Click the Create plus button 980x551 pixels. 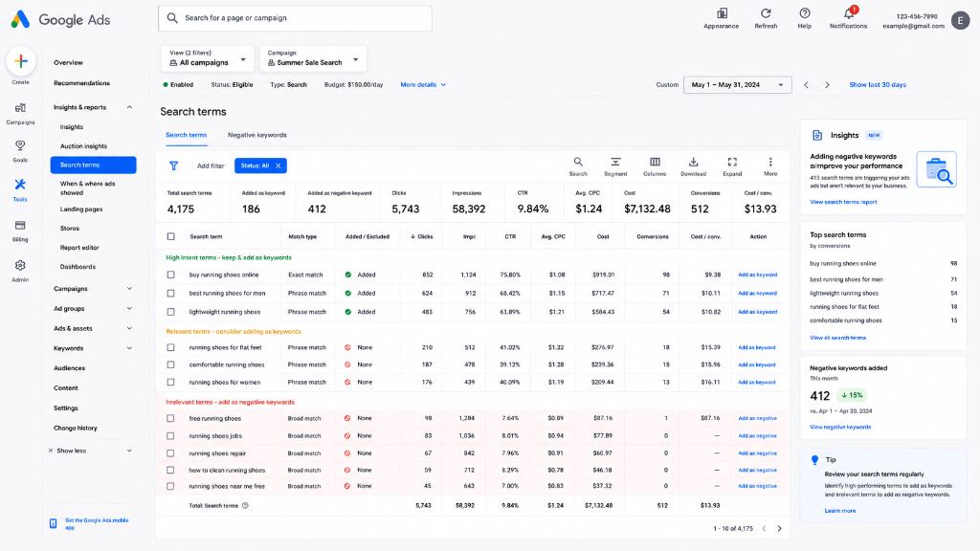tap(21, 61)
